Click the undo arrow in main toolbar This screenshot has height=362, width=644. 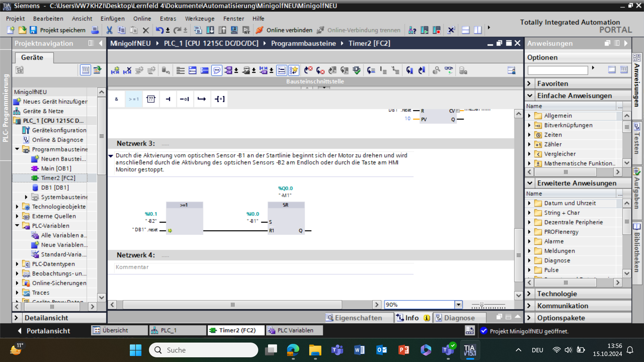pos(159,30)
